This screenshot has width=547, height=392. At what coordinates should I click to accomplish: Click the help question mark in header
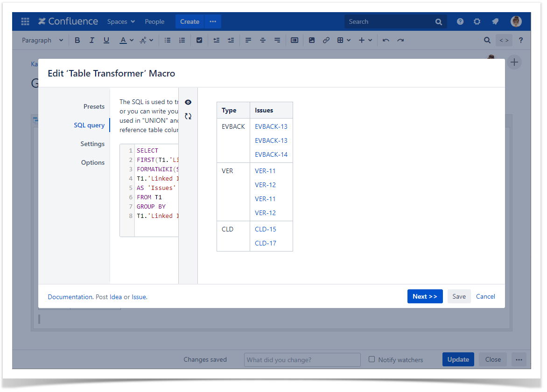click(x=460, y=21)
